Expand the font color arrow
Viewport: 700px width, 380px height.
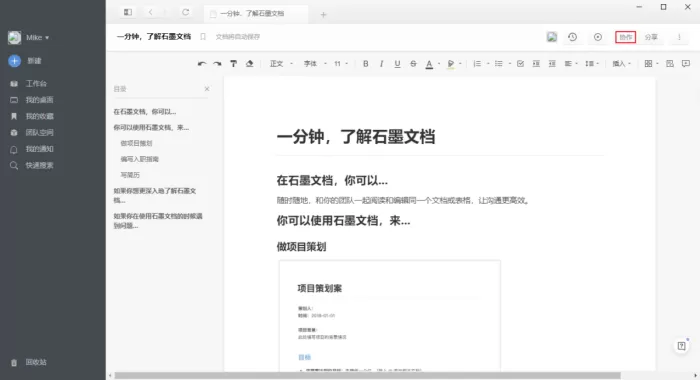[x=439, y=64]
